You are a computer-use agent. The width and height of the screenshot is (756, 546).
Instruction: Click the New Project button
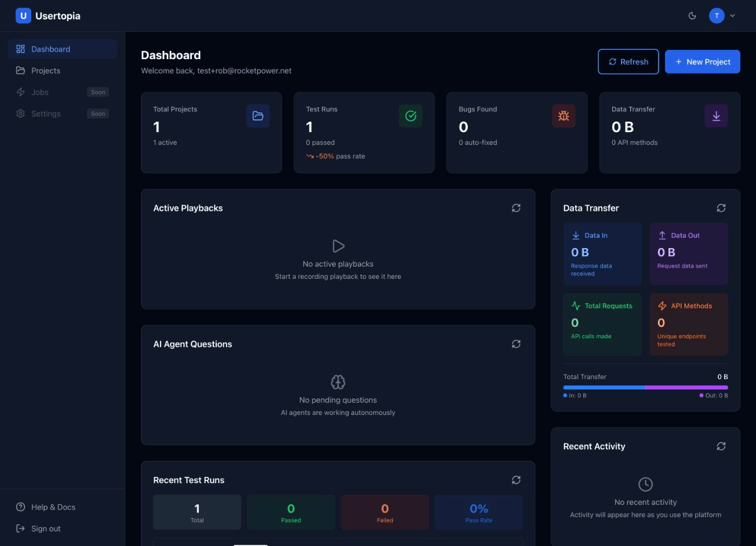click(702, 61)
